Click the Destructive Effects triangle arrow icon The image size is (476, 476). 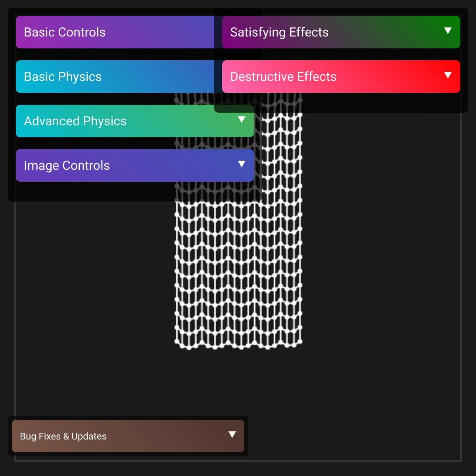tap(448, 75)
